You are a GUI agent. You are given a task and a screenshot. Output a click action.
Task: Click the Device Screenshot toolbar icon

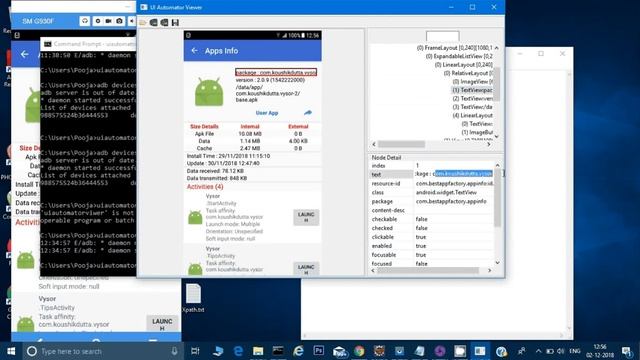[153, 22]
